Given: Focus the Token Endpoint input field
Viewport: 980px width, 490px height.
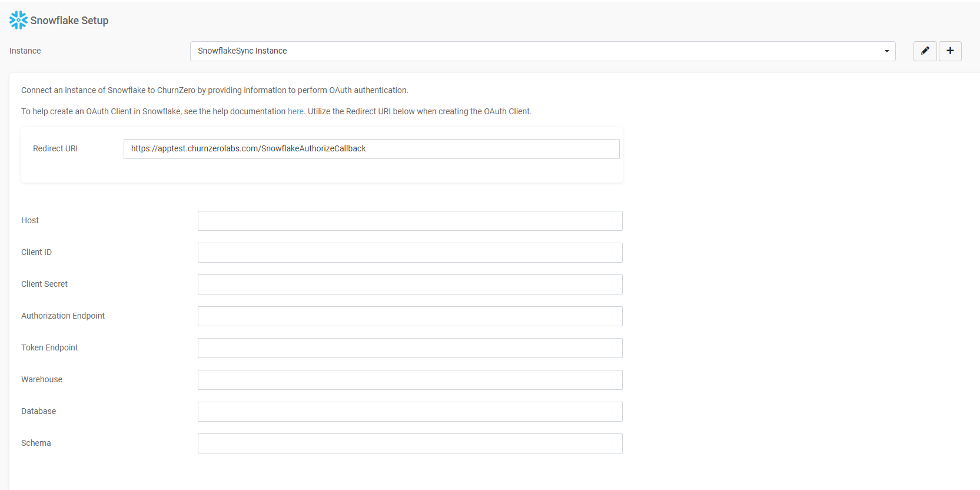Looking at the screenshot, I should click(x=410, y=348).
